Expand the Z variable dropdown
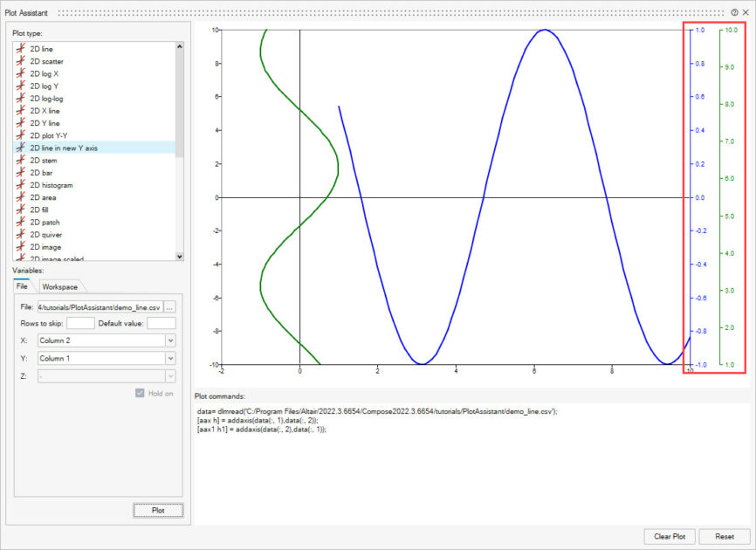The height and width of the screenshot is (550, 756). click(171, 375)
